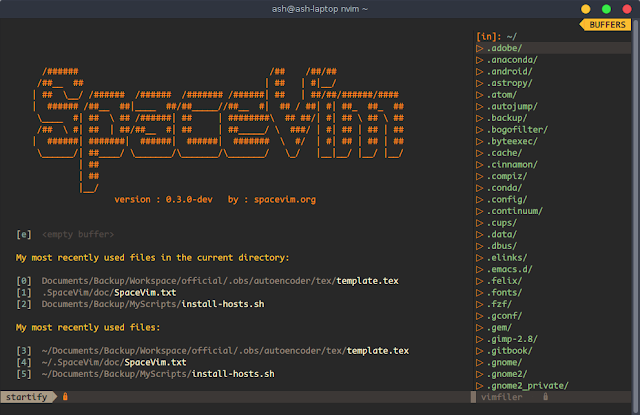640x415 pixels.
Task: Click the gray lock icon beside vimfiler
Action: [545, 397]
